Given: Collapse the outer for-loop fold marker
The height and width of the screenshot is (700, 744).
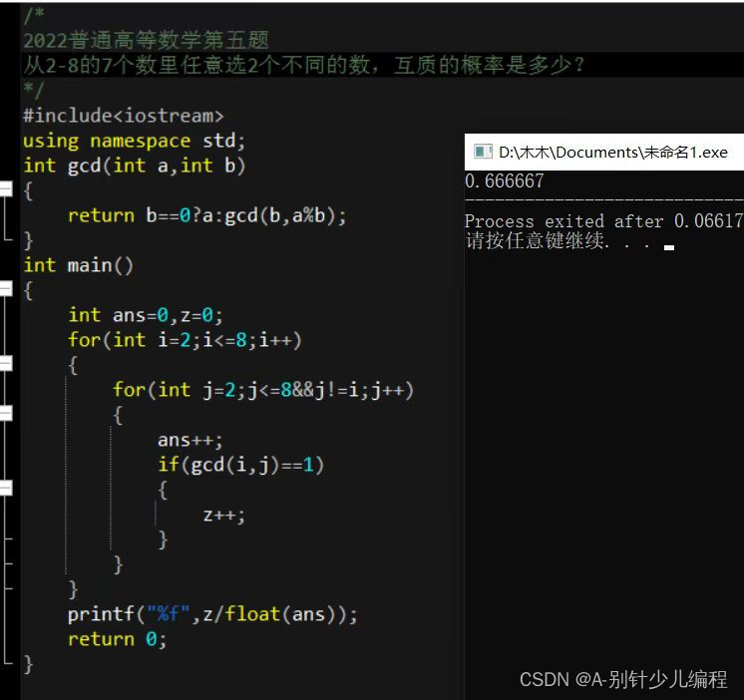Looking at the screenshot, I should [6, 363].
